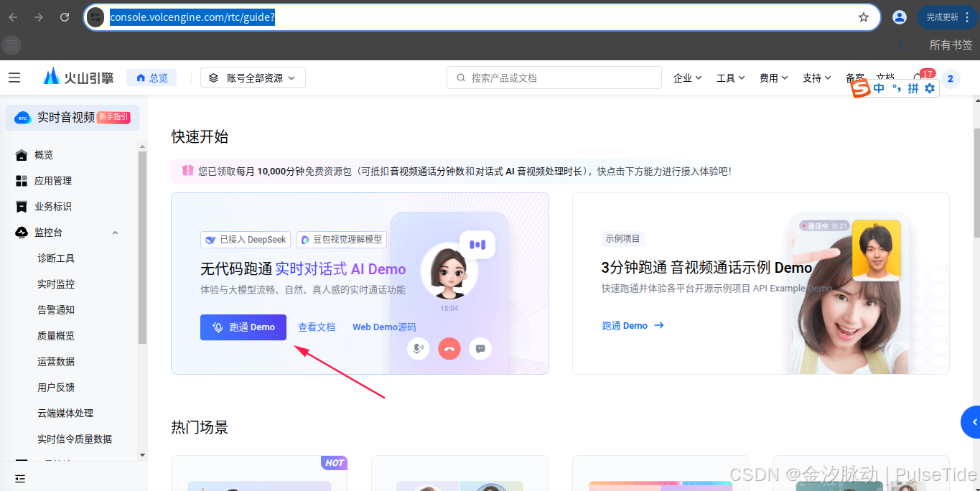The width and height of the screenshot is (980, 491).
Task: Click the 豆包视觉理解模型 tag
Action: tap(341, 240)
